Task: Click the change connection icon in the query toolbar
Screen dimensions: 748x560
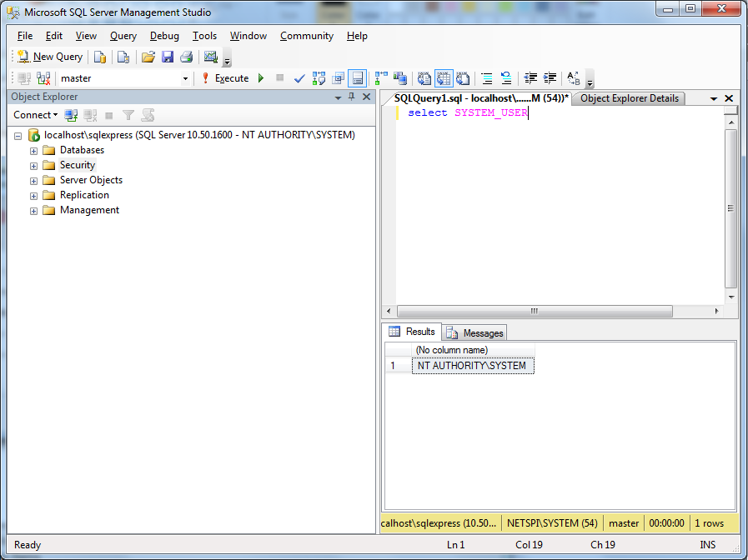Action: (x=43, y=78)
